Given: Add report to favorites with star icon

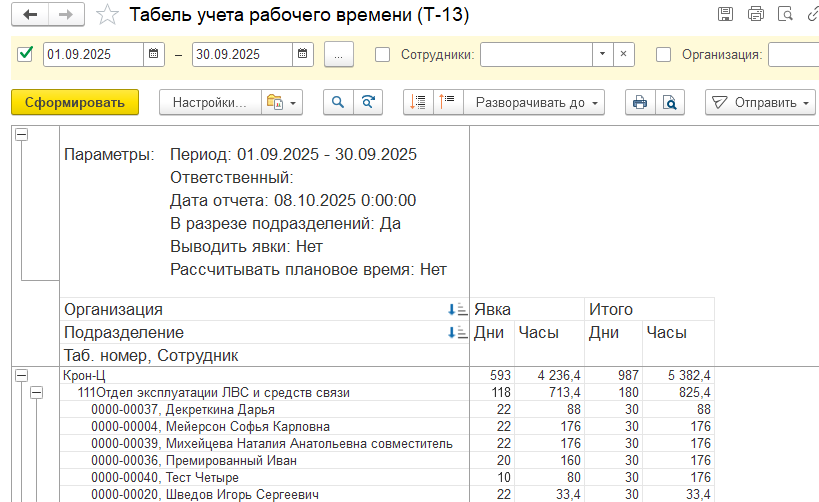Looking at the screenshot, I should 106,15.
